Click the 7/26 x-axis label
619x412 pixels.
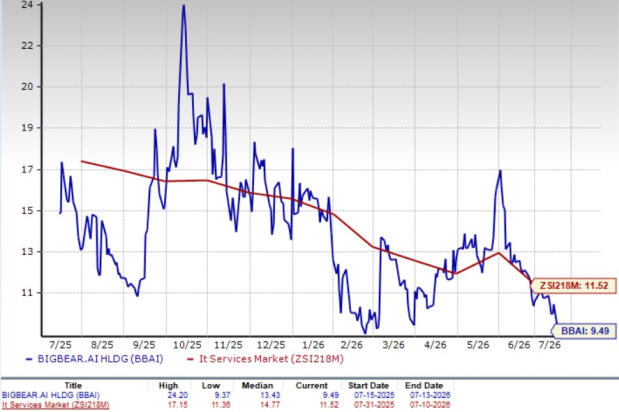pyautogui.click(x=550, y=345)
